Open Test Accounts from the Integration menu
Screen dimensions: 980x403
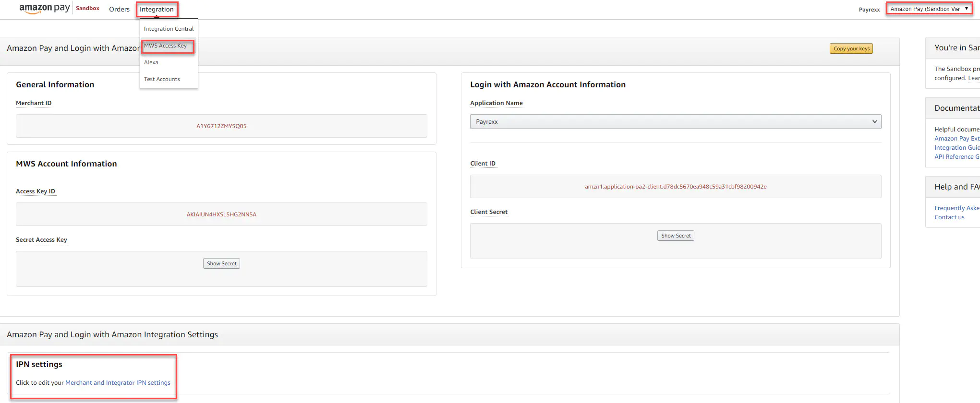click(162, 79)
